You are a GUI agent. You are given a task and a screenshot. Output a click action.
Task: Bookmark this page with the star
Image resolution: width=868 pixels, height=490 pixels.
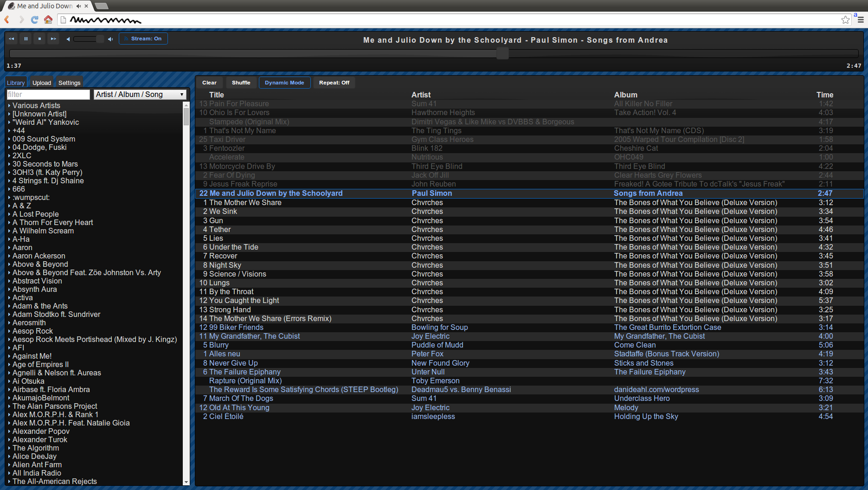[x=845, y=19]
